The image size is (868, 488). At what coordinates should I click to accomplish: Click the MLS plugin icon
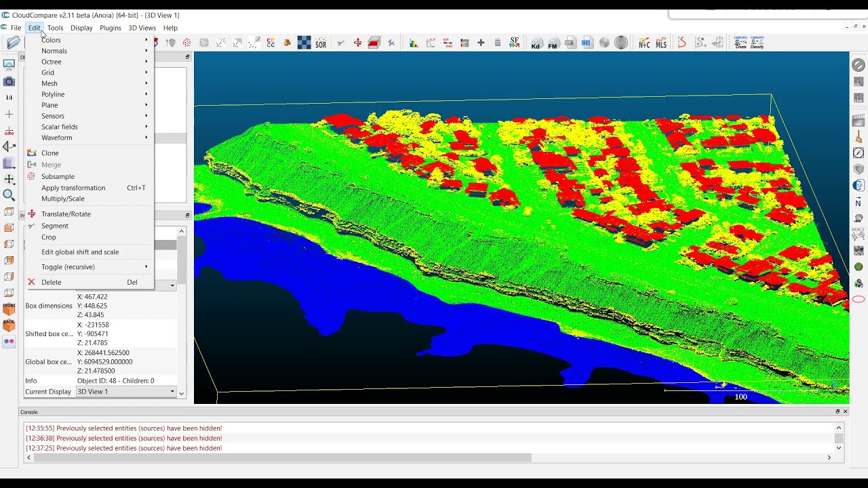pyautogui.click(x=661, y=43)
